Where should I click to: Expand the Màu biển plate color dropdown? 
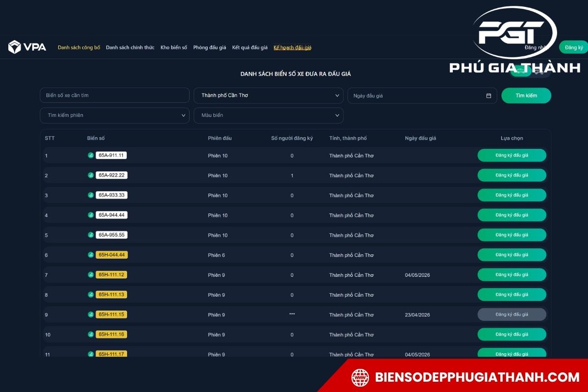[269, 116]
